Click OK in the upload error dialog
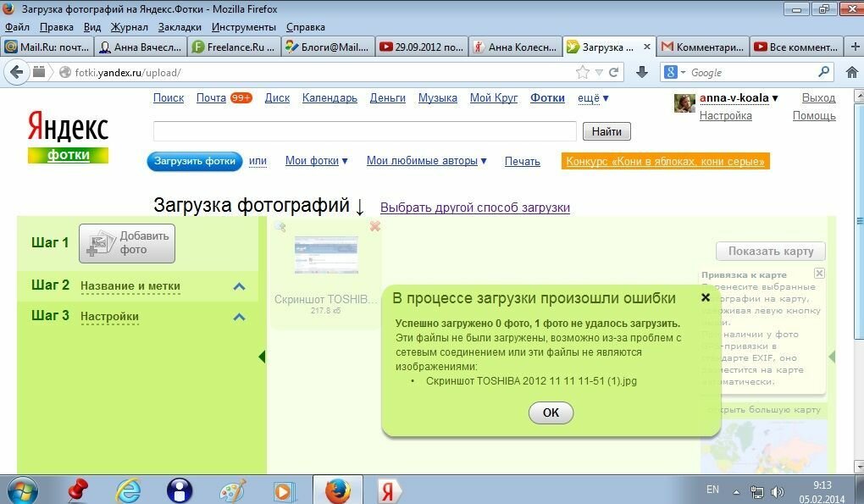Viewport: 864px width, 504px height. coord(551,413)
